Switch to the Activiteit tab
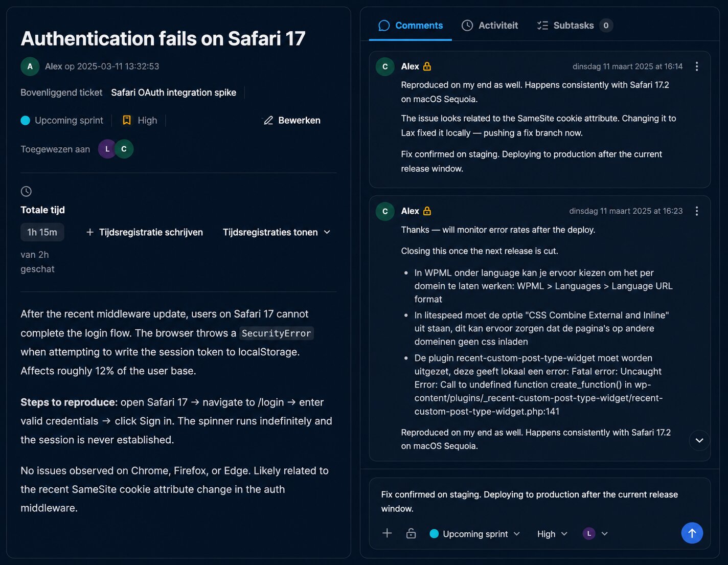This screenshot has height=565, width=728. [490, 26]
